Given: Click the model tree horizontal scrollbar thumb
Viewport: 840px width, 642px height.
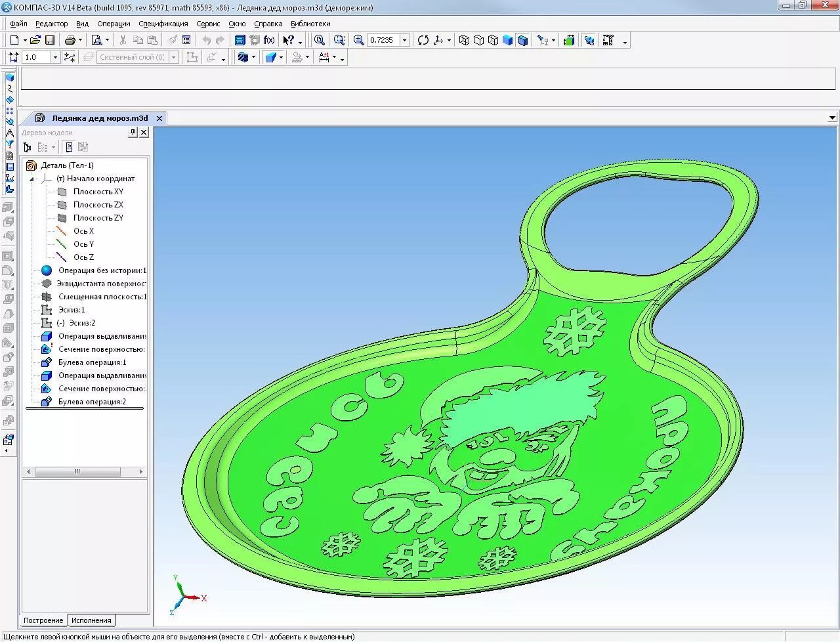Looking at the screenshot, I should [x=77, y=471].
